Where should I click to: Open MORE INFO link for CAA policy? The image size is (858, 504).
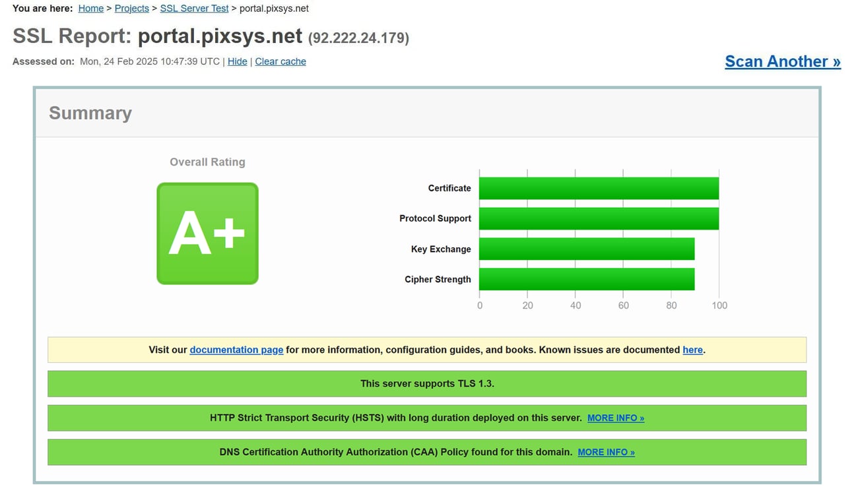coord(606,453)
